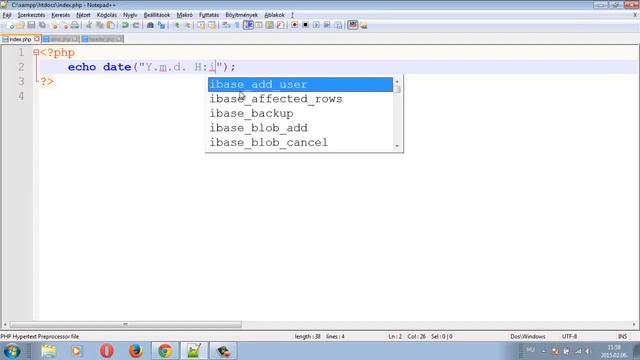Open the Ablakok menu
Viewport: 640px width, 360px height.
point(274,15)
